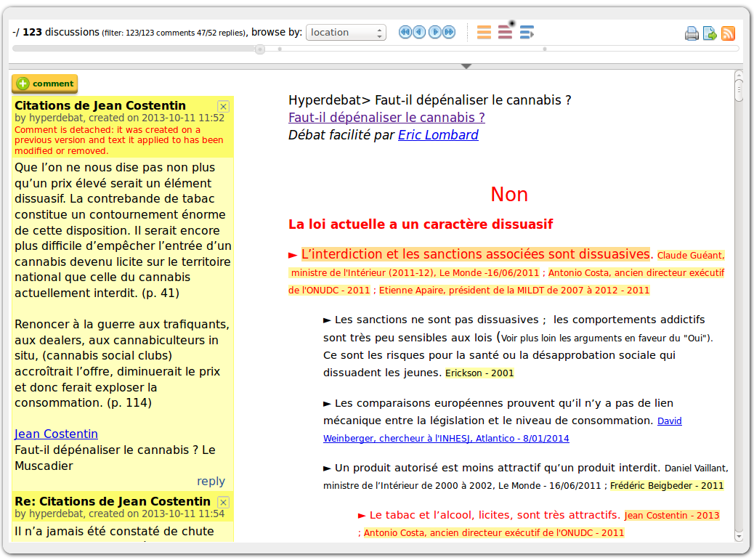Click the Comment is detached warning text
Image resolution: width=754 pixels, height=560 pixels.
[119, 140]
